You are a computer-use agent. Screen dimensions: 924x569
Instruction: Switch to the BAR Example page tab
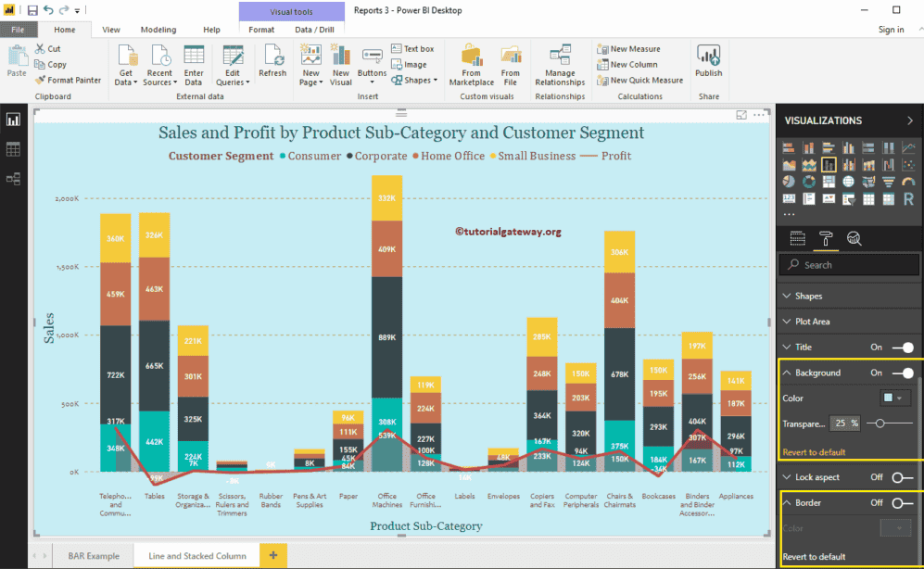[94, 556]
